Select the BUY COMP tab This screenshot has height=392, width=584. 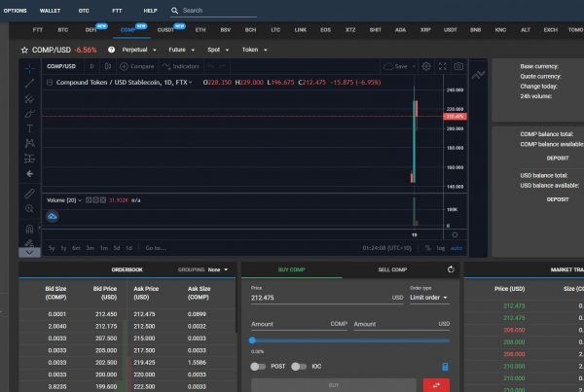[291, 269]
